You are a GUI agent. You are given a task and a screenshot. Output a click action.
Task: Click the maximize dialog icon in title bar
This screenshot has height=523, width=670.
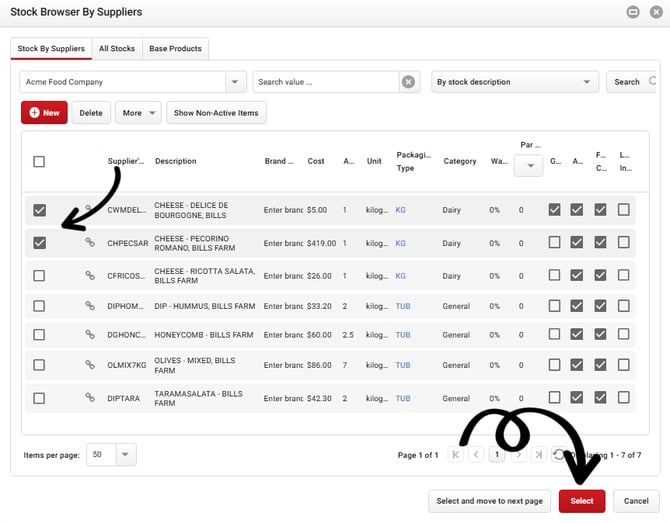point(633,12)
